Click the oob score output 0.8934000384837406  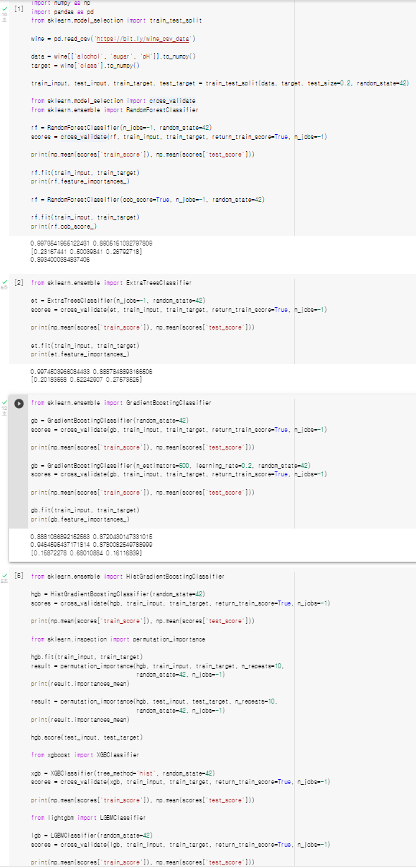[x=61, y=259]
